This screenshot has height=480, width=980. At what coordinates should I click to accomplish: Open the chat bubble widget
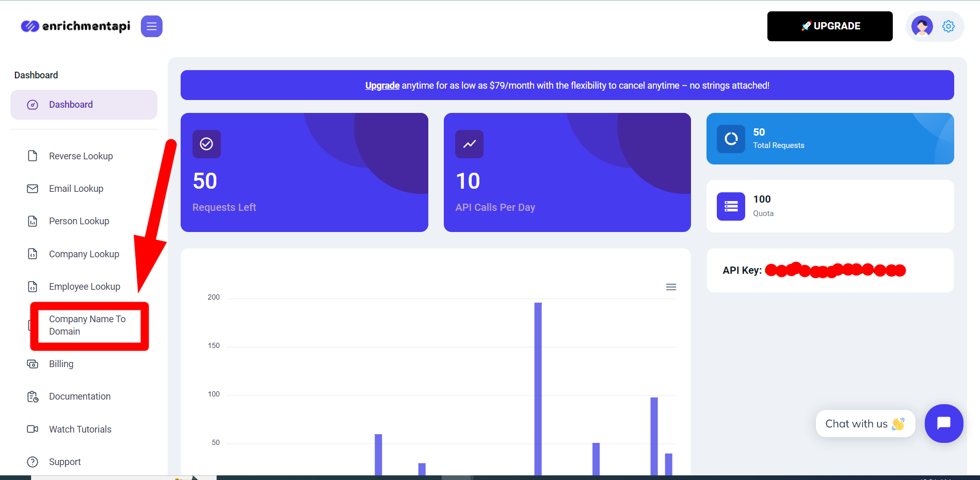943,423
